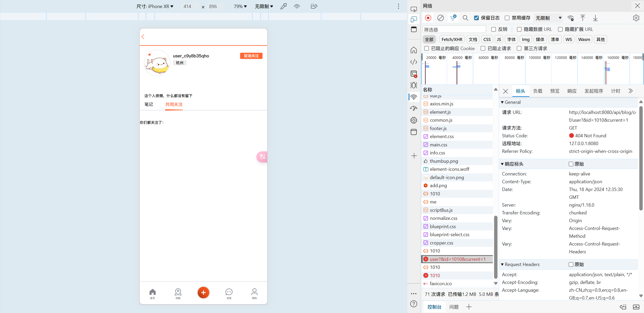
Task: Click the rotate device icon
Action: coord(314,6)
